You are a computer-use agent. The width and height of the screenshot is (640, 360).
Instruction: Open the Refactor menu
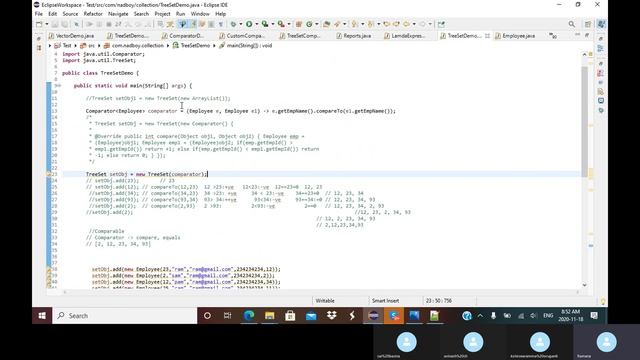[x=93, y=14]
